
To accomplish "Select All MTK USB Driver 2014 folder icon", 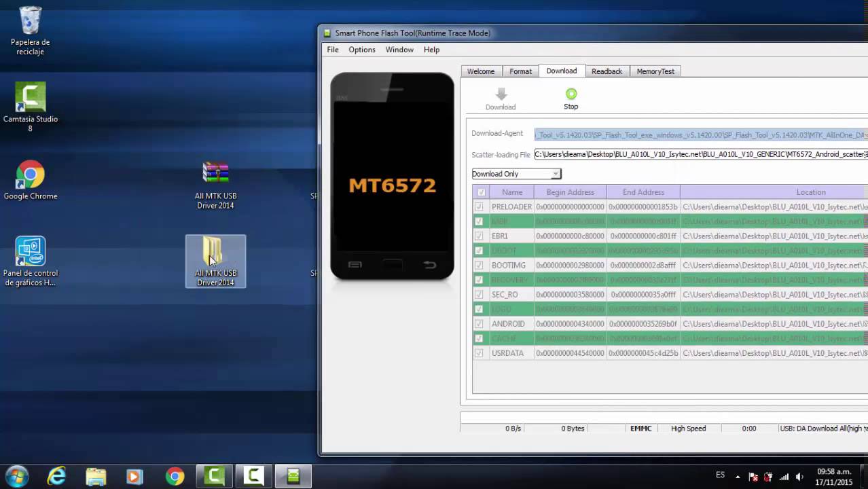I will (x=215, y=261).
